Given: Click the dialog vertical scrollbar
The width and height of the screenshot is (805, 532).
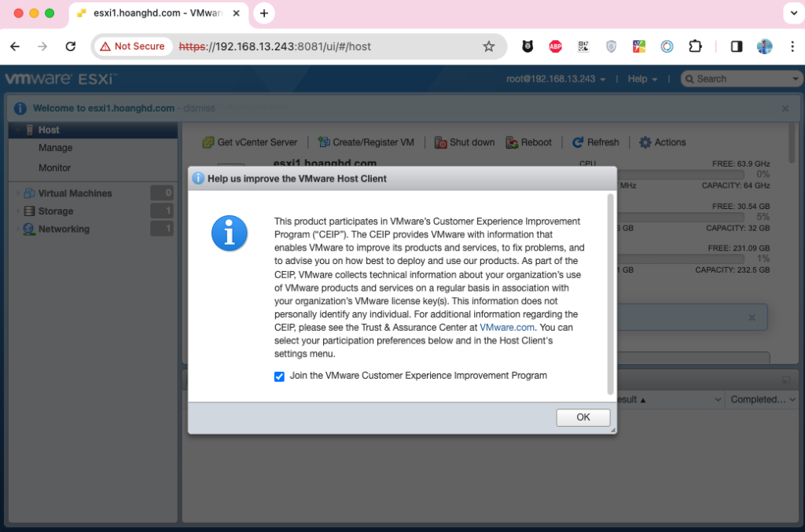Looking at the screenshot, I should (x=610, y=294).
